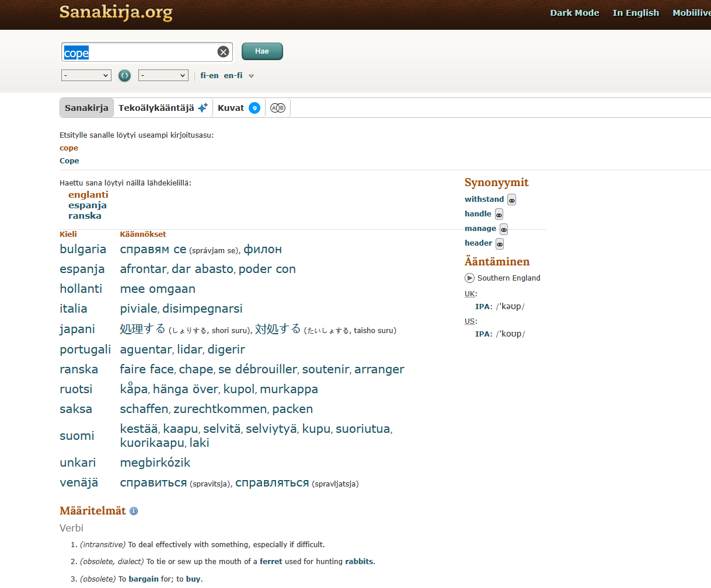711x588 pixels.
Task: Open Bulgarian translation справям се
Action: 153,250
